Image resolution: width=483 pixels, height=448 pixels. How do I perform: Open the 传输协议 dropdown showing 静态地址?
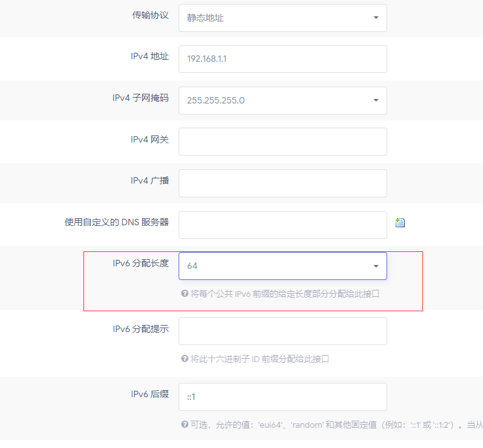point(282,18)
